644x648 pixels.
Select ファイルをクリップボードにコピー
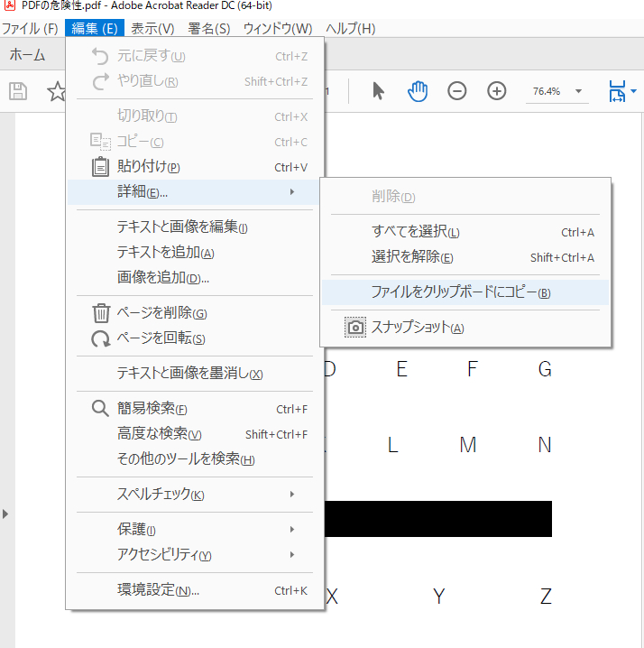pyautogui.click(x=460, y=292)
